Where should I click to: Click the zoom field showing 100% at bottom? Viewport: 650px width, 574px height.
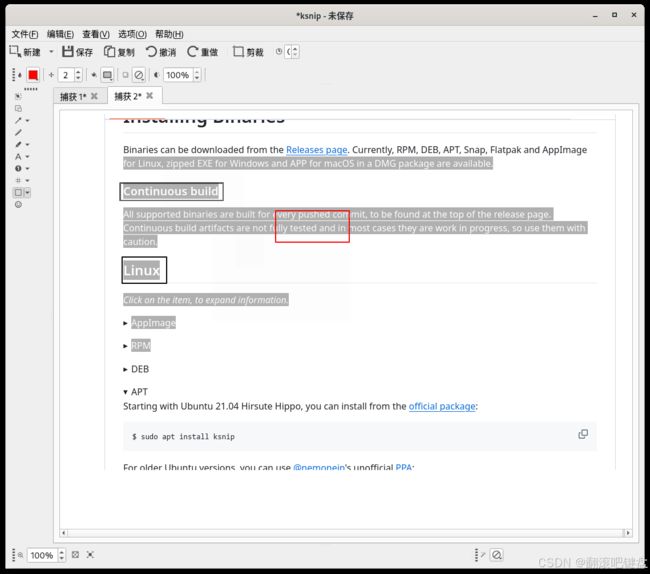(42, 555)
